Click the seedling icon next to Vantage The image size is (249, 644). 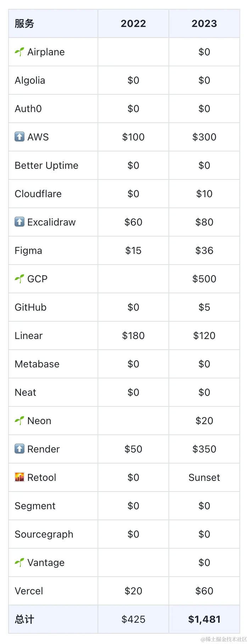pos(20,562)
